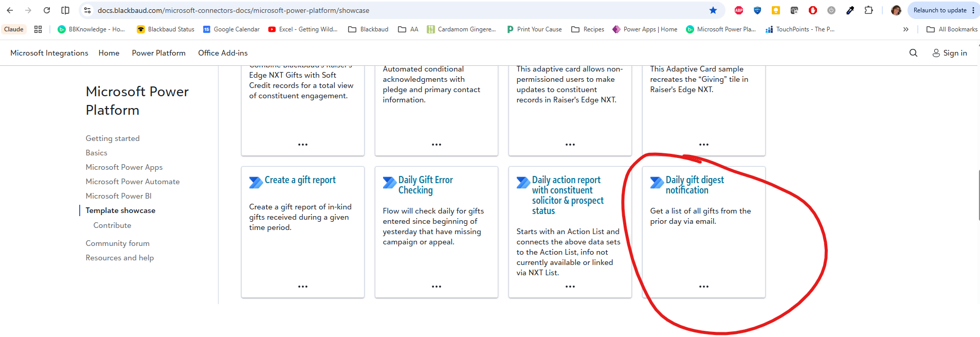The image size is (980, 337).
Task: Expand ellipsis on Automated conditional acknowledgments card
Action: [437, 145]
